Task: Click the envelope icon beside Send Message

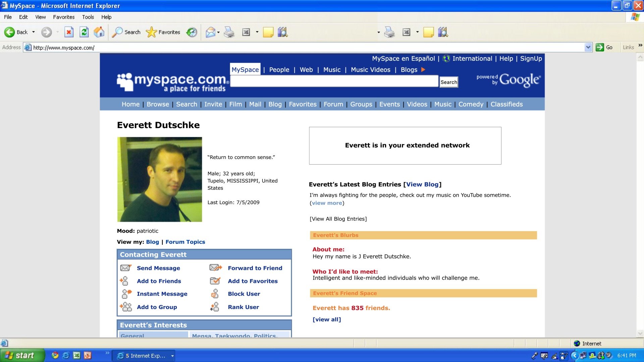Action: (x=125, y=268)
